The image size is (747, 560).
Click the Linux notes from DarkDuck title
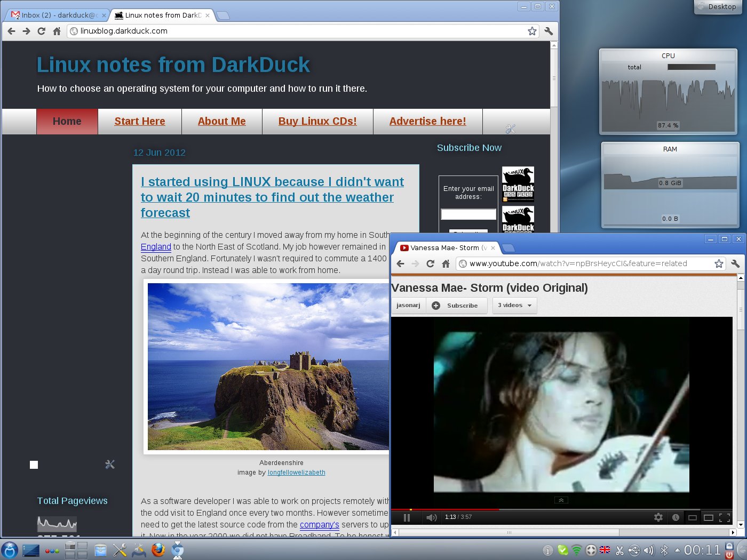pyautogui.click(x=173, y=65)
